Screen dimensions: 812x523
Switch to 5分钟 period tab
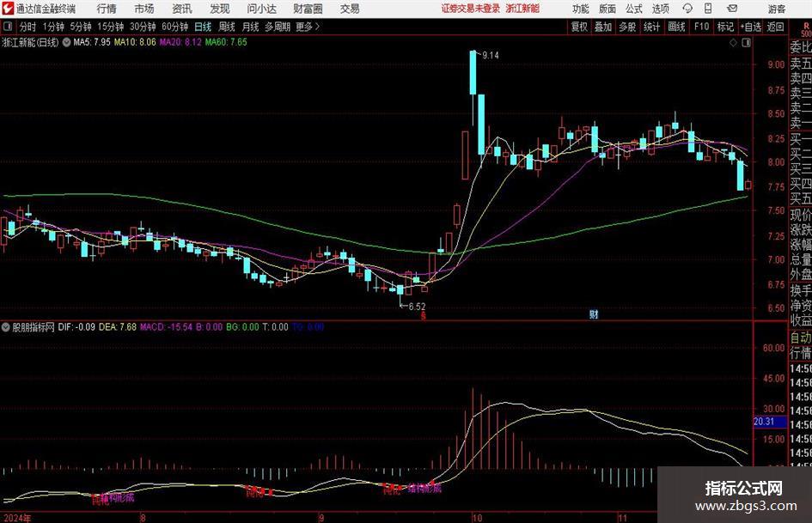pos(81,27)
